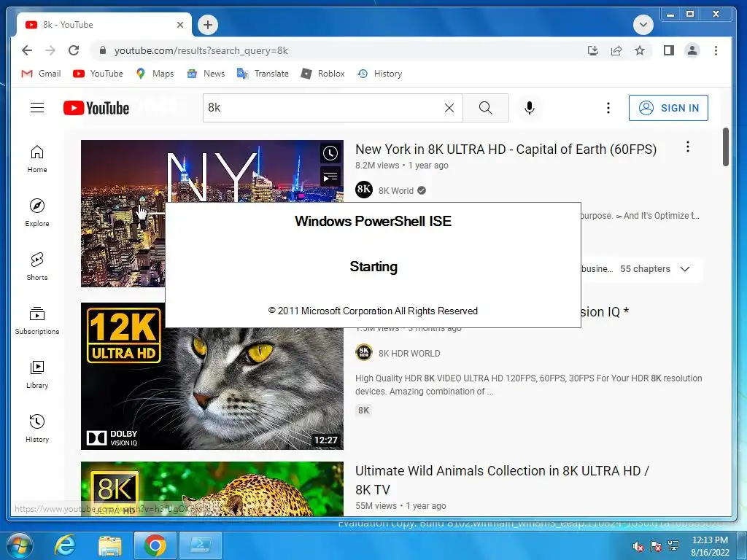The image size is (747, 560).
Task: Open the Roblox bookmark
Action: coord(323,74)
